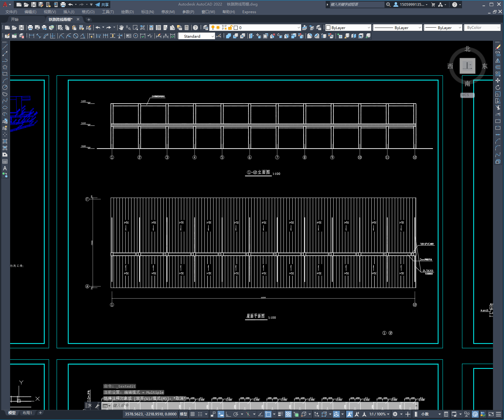Open the 标注(N) menu

tap(147, 12)
